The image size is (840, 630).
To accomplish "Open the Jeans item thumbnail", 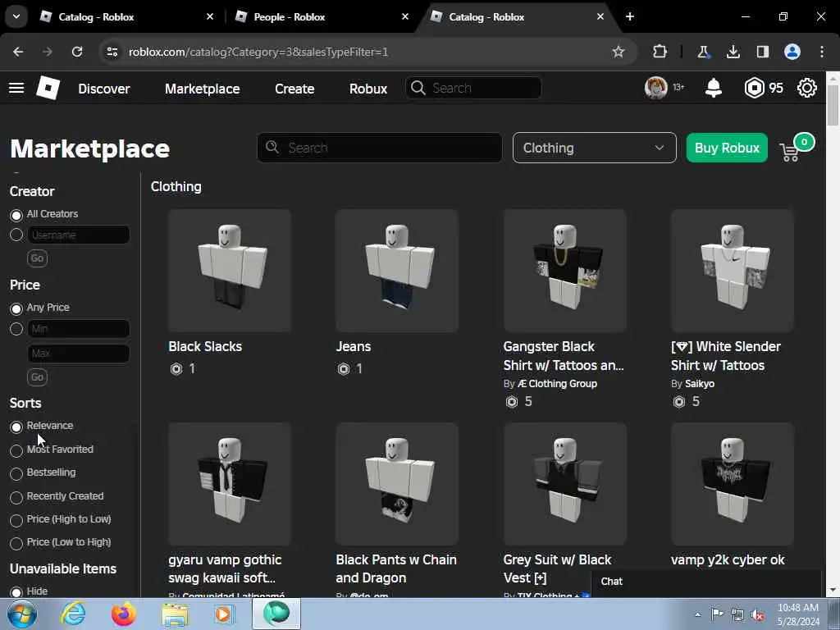I will tap(397, 271).
